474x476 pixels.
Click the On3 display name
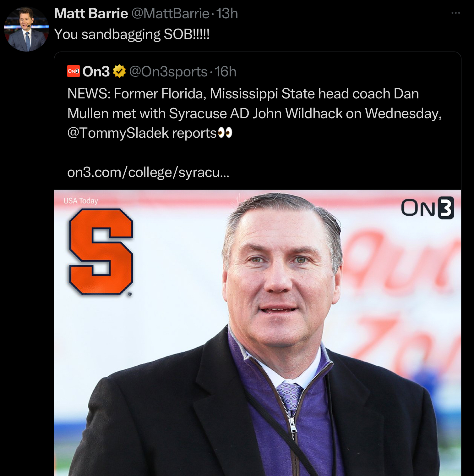point(96,72)
